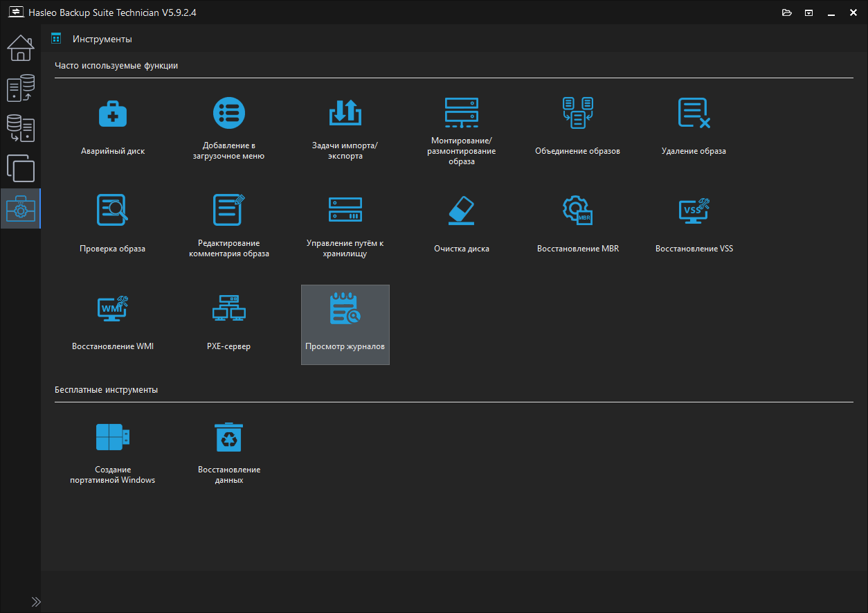Go to the Home sidebar page
Screen dimensions: 868x613
[x=21, y=48]
